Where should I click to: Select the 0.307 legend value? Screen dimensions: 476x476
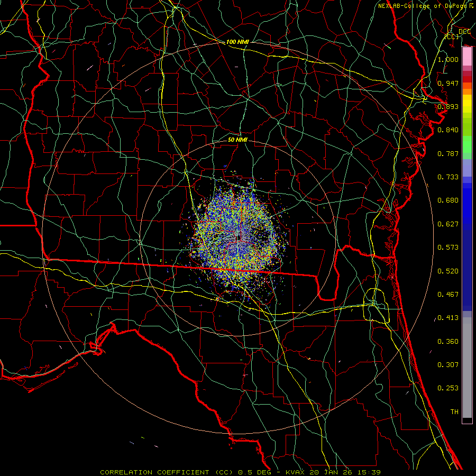pos(448,365)
